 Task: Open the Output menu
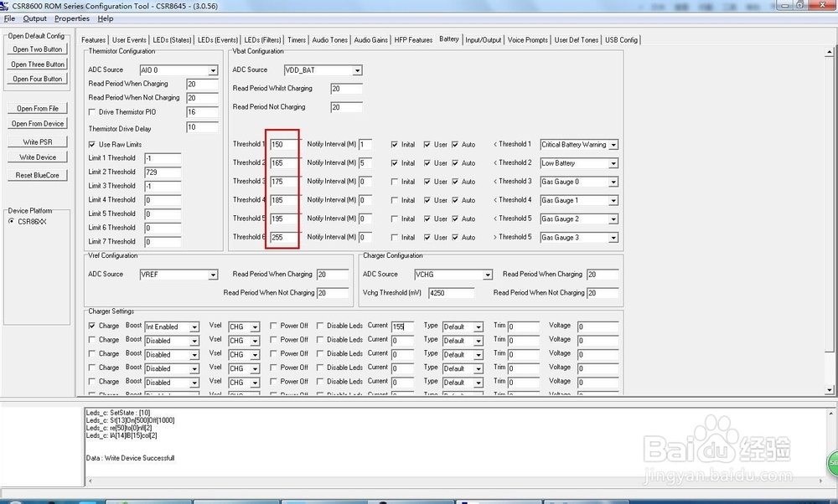click(x=34, y=18)
